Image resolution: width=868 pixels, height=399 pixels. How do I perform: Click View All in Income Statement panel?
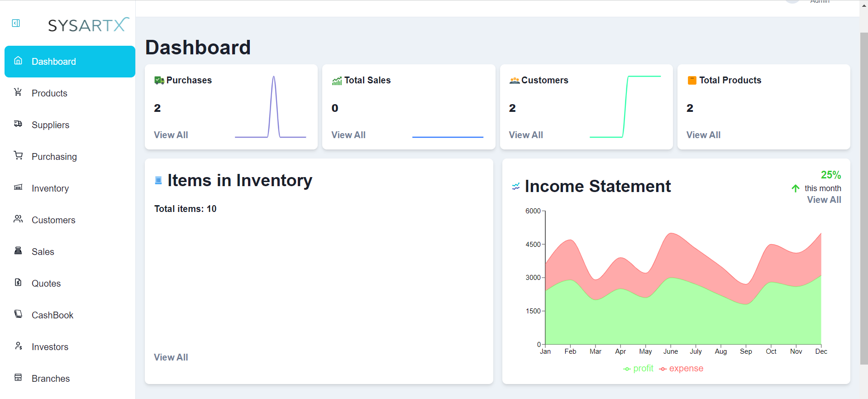click(x=824, y=200)
